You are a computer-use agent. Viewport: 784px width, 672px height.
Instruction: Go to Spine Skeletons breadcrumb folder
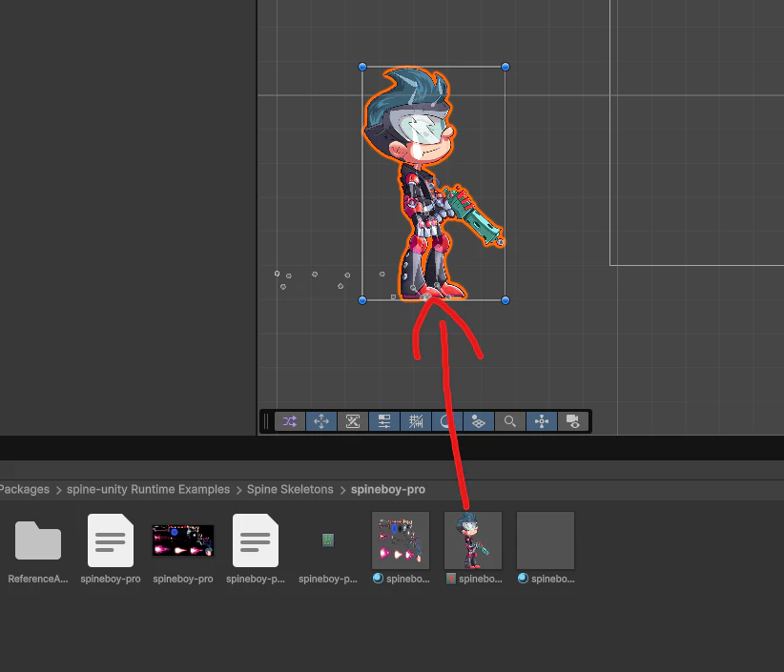[x=290, y=489]
